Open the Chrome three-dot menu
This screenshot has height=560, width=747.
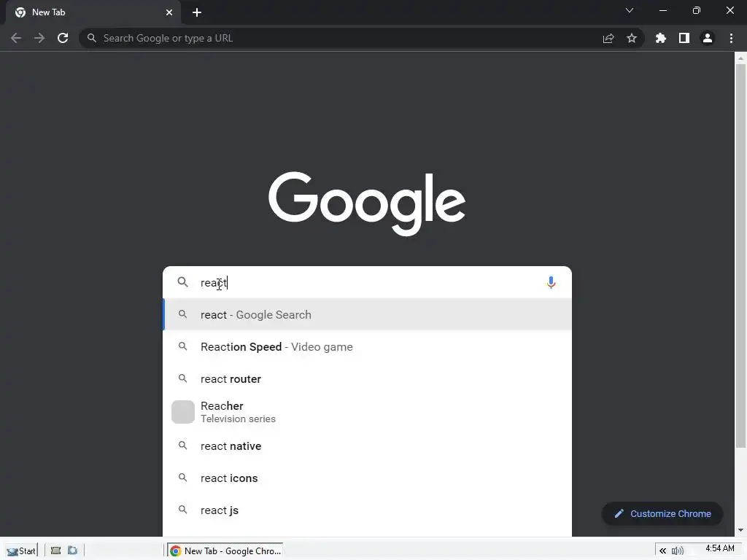coord(731,38)
